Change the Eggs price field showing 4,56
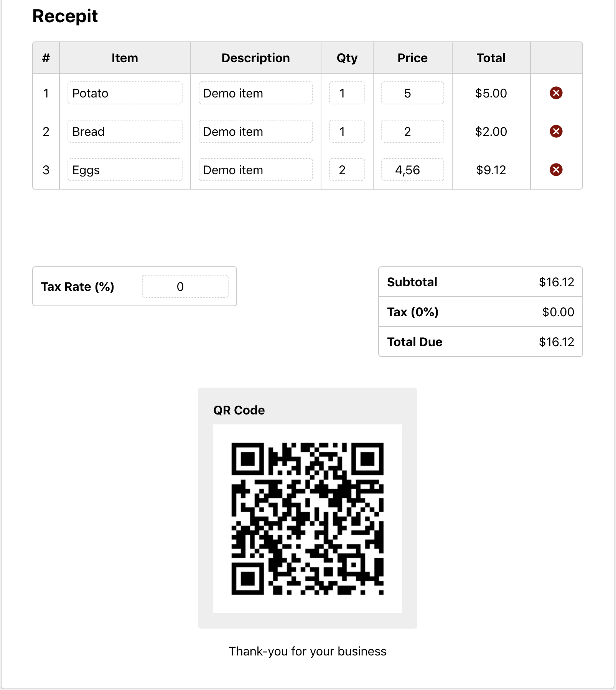The image size is (616, 690). click(x=412, y=170)
